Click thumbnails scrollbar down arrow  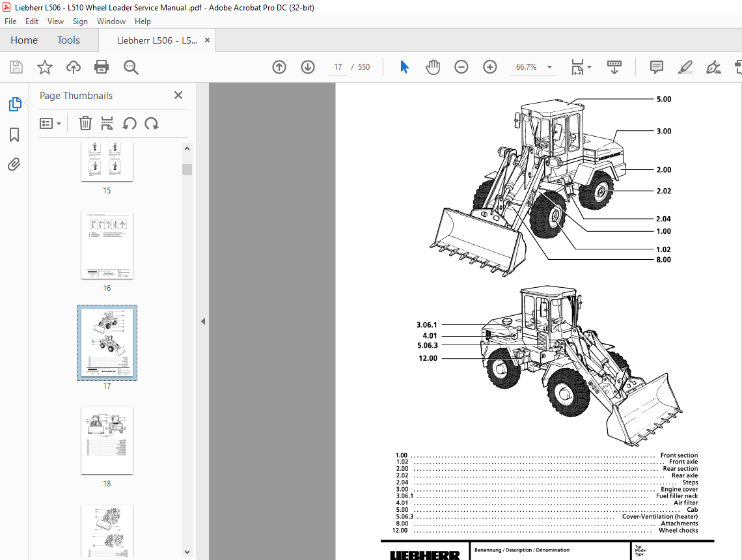[x=187, y=552]
